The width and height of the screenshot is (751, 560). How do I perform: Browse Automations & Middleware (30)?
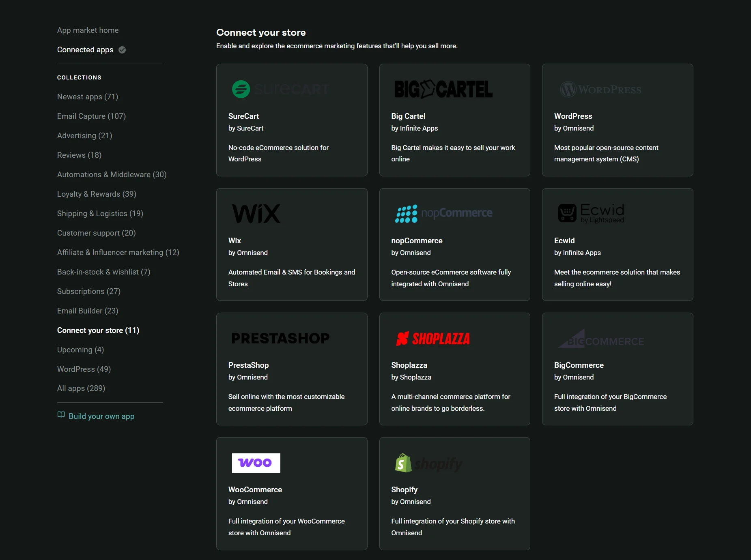(112, 175)
